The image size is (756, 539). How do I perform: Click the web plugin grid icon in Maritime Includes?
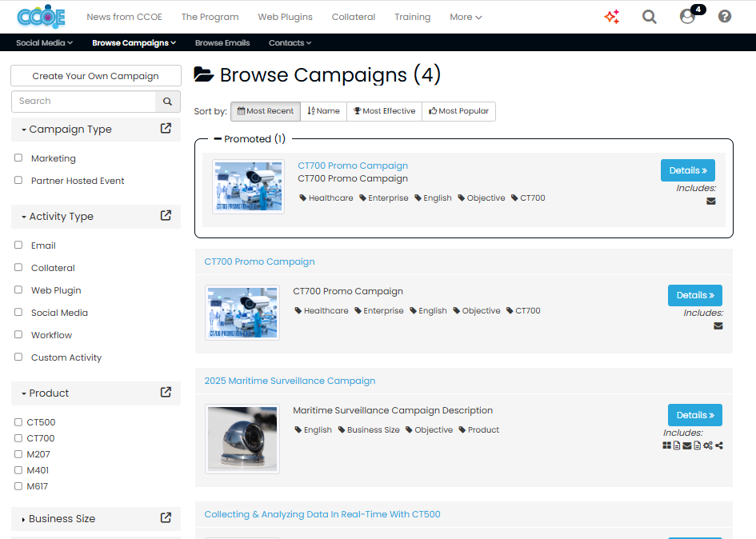(x=667, y=445)
